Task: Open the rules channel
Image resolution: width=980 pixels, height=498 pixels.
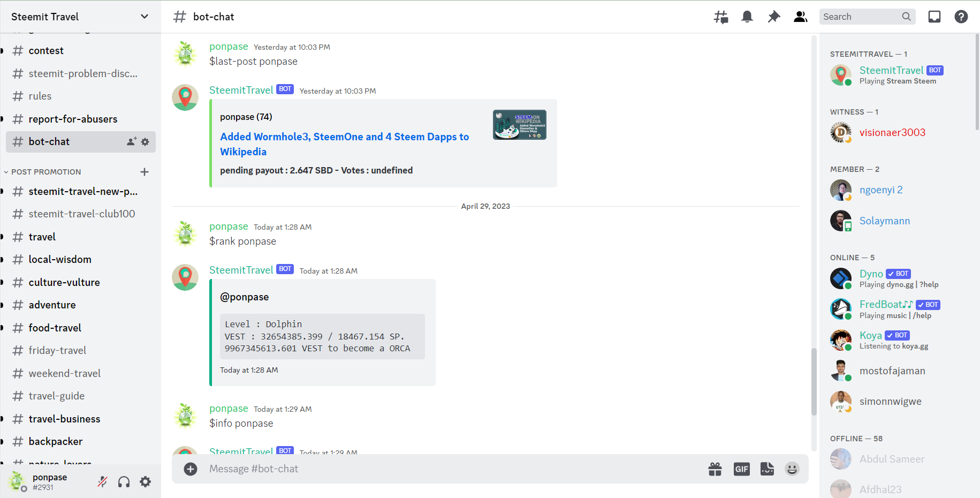Action: click(40, 96)
